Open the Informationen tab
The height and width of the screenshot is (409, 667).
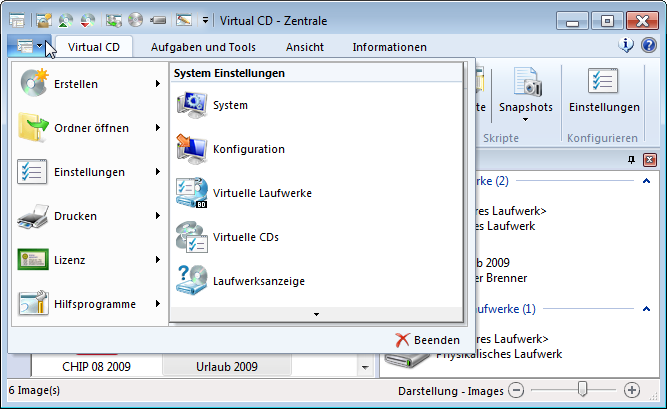click(x=389, y=47)
